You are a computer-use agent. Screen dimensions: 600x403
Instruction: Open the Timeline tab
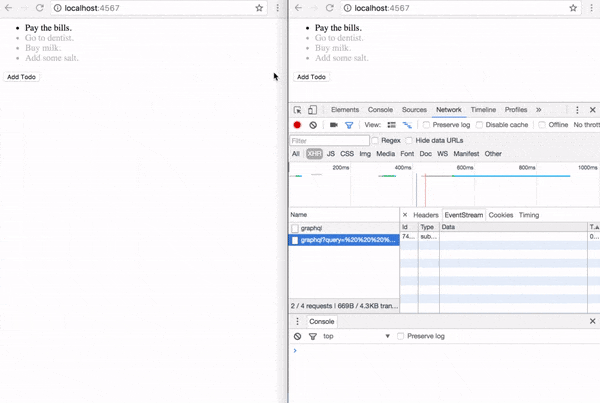(x=483, y=110)
